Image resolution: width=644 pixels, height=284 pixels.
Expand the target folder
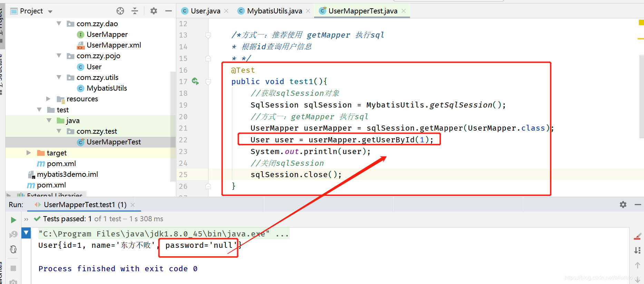29,153
